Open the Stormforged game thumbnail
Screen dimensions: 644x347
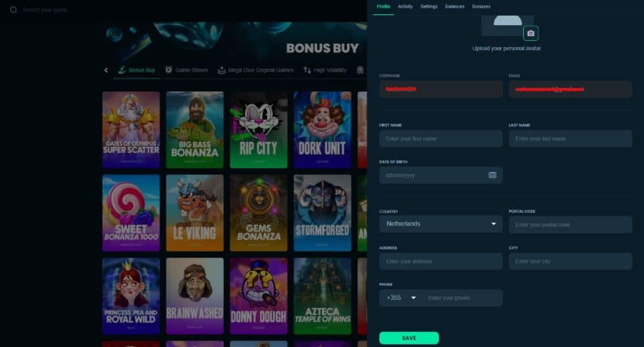coord(323,213)
